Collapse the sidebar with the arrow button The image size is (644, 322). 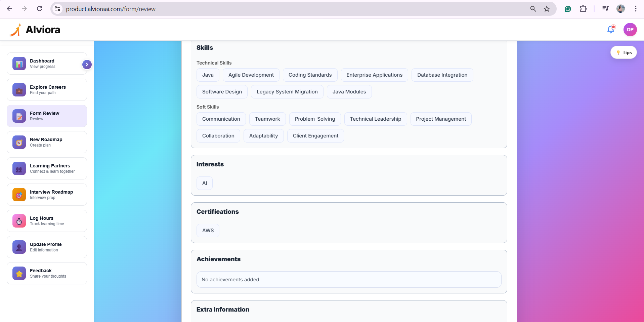pyautogui.click(x=87, y=65)
